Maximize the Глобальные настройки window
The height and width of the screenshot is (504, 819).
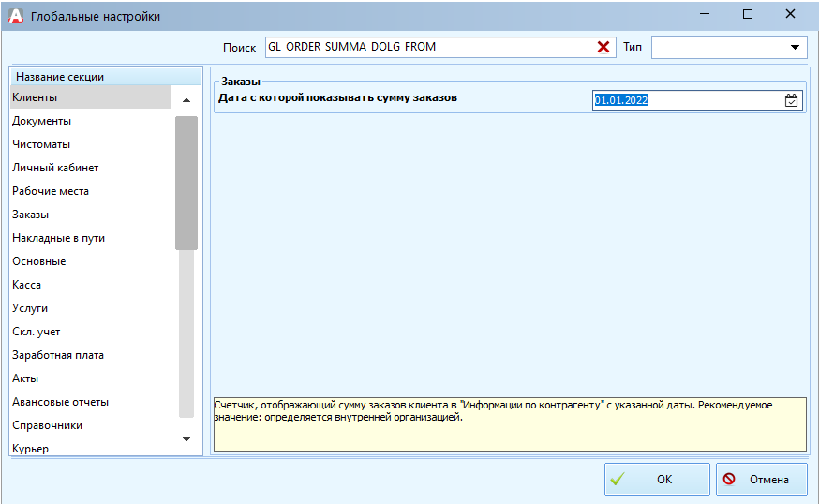(x=747, y=16)
